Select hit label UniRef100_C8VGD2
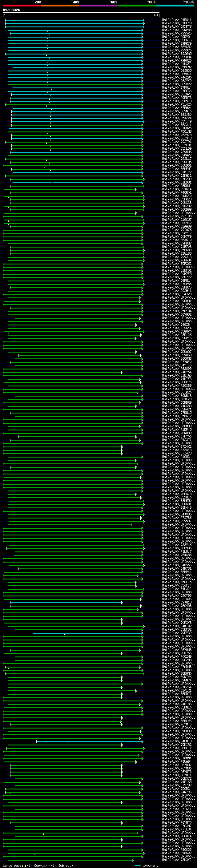 coord(177,315)
